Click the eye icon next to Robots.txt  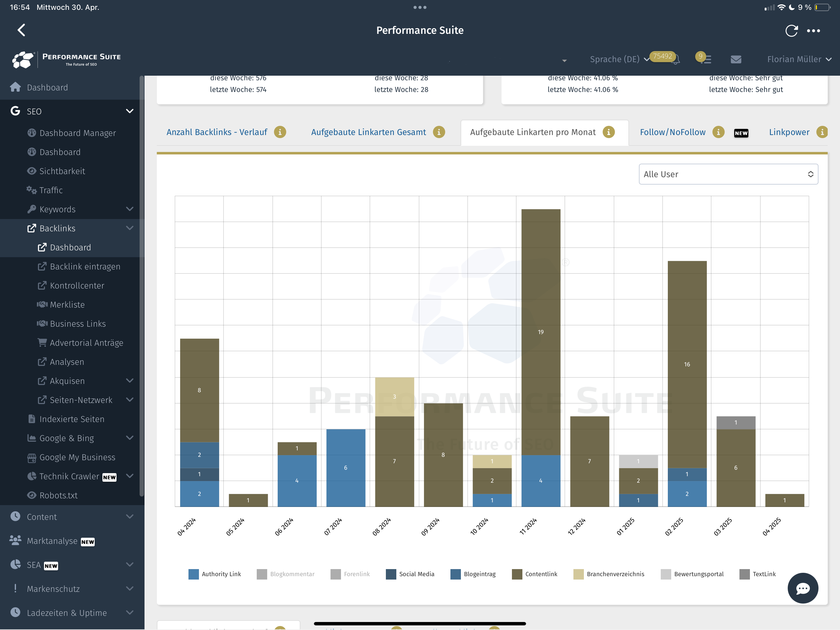32,495
